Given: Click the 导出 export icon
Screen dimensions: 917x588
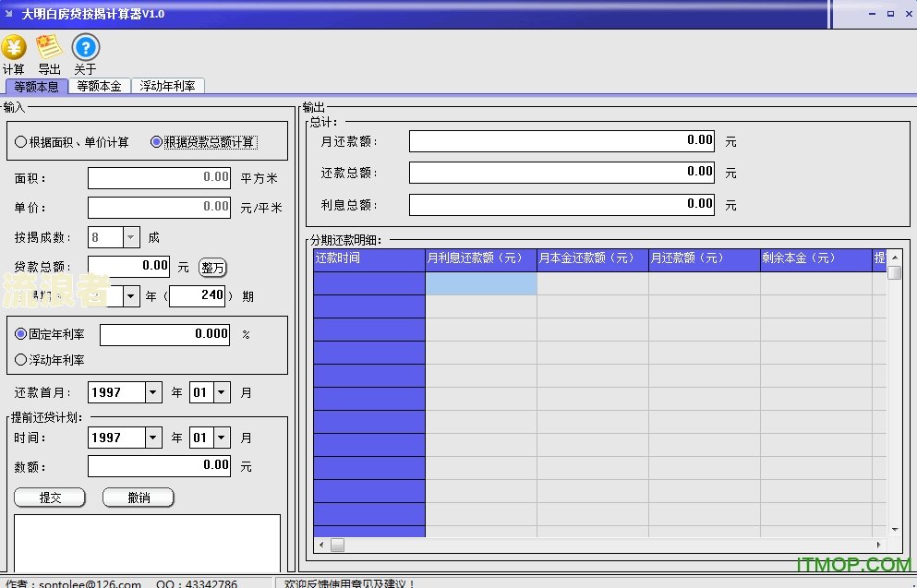Looking at the screenshot, I should coord(49,47).
